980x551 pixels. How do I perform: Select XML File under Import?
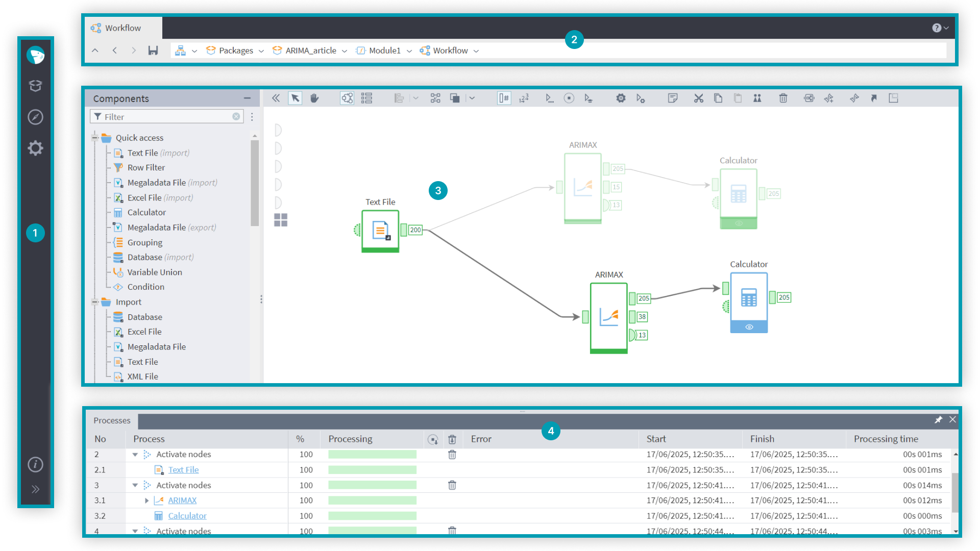(142, 377)
